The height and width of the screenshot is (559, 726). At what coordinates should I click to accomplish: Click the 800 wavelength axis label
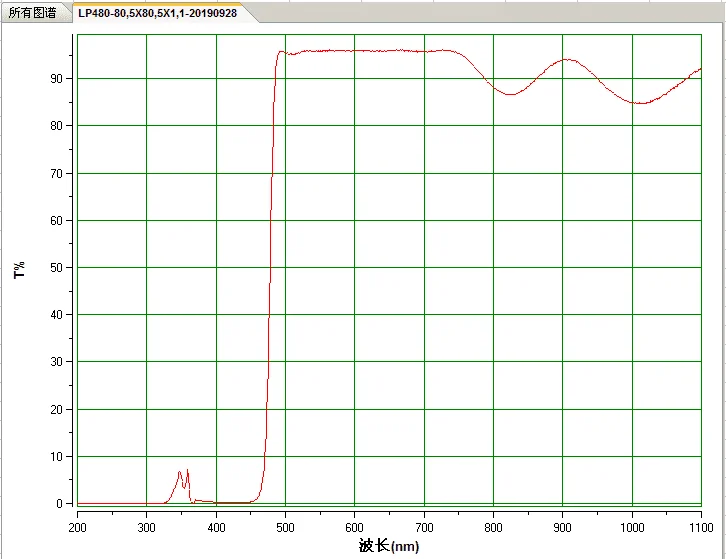click(x=493, y=528)
